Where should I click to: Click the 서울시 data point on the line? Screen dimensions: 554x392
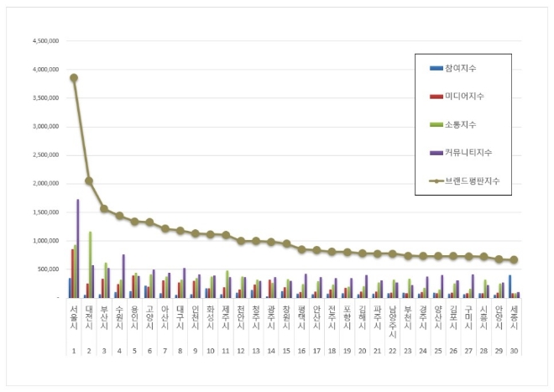[74, 77]
